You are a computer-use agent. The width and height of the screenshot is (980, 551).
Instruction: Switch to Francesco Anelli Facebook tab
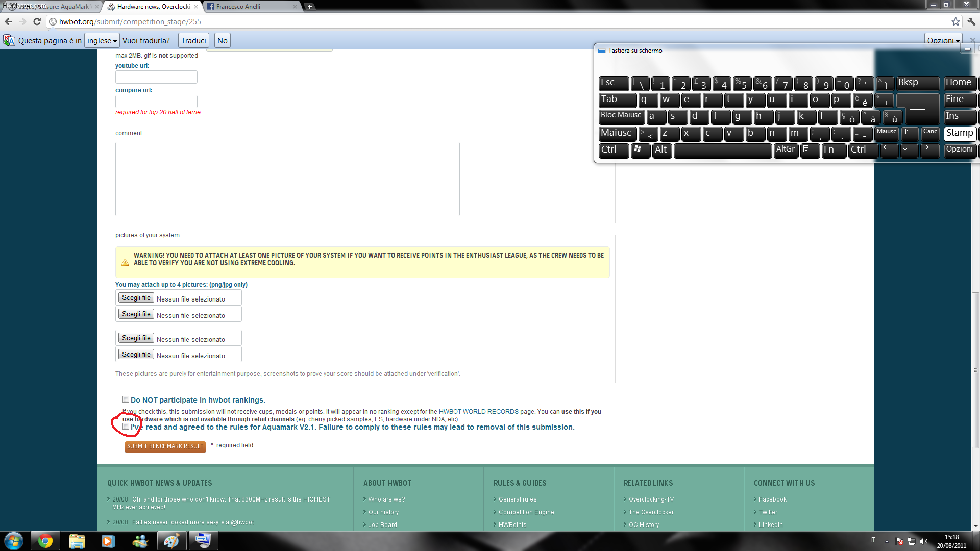pos(252,7)
